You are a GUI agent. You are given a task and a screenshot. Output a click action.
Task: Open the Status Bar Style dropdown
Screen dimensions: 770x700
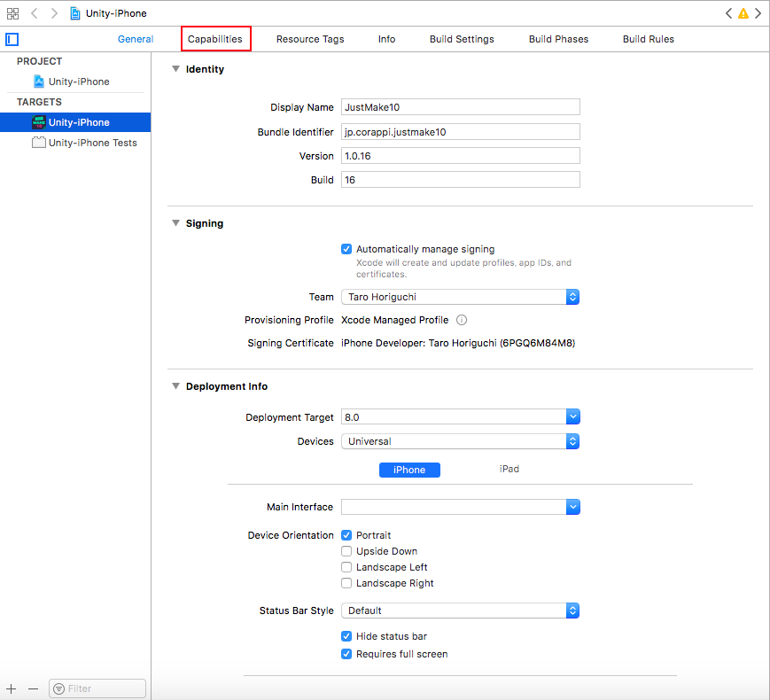pos(460,611)
